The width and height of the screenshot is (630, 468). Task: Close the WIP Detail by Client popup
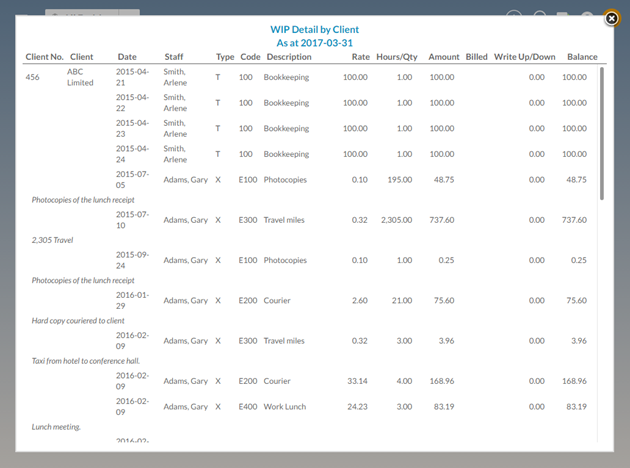(611, 18)
